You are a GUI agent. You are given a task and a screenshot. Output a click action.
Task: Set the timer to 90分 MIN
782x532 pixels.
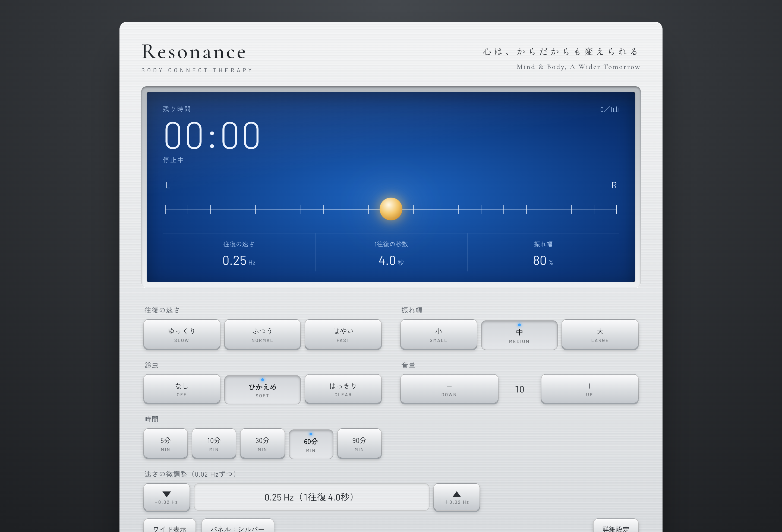click(360, 444)
